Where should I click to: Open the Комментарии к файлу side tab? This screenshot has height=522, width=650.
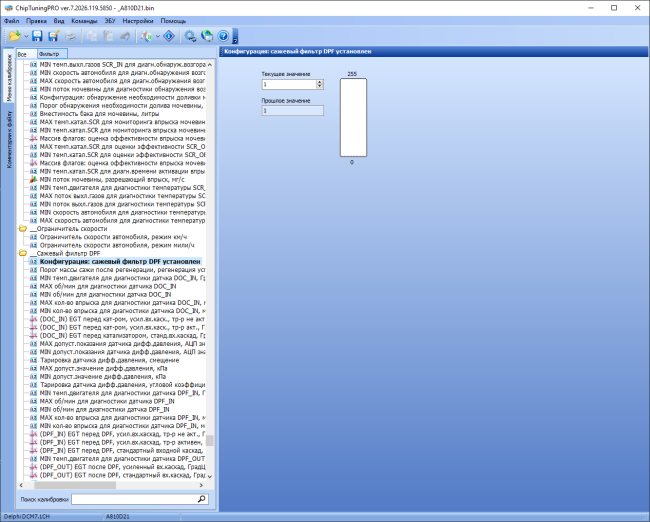pos(9,140)
